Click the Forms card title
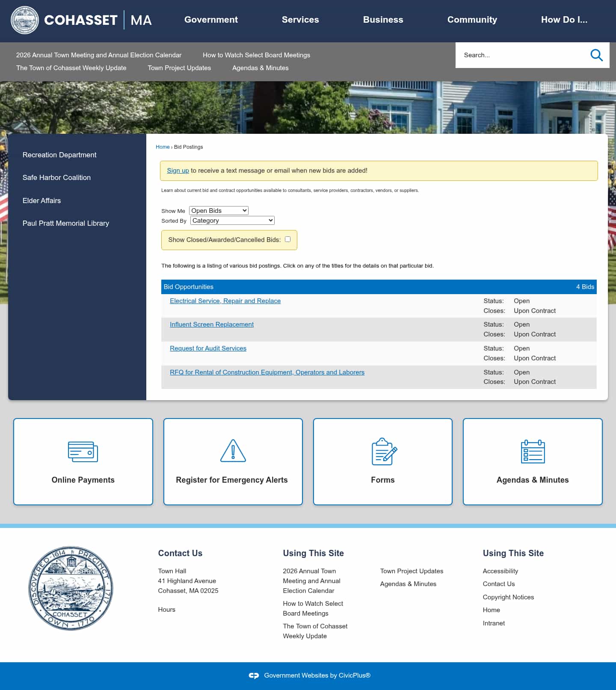 383,480
